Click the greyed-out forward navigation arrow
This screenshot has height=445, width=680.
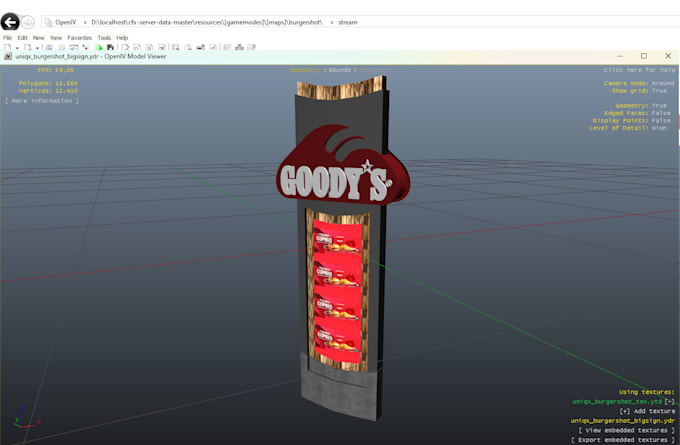[28, 22]
